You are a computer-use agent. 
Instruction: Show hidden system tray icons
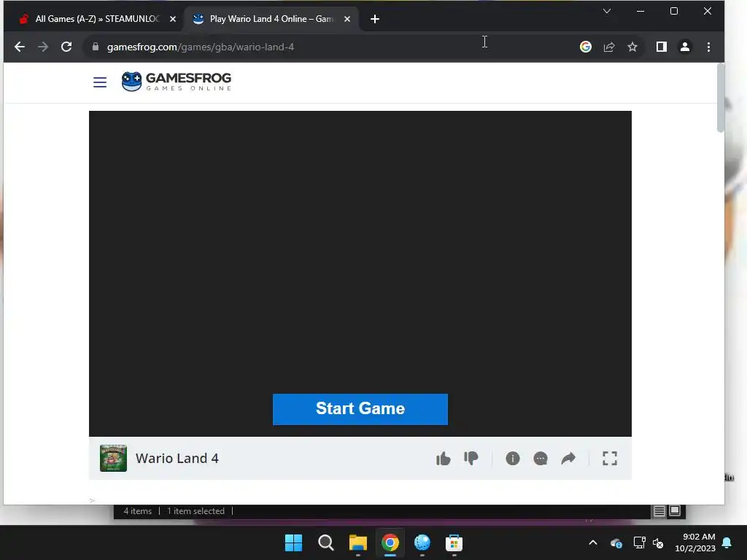click(x=593, y=542)
